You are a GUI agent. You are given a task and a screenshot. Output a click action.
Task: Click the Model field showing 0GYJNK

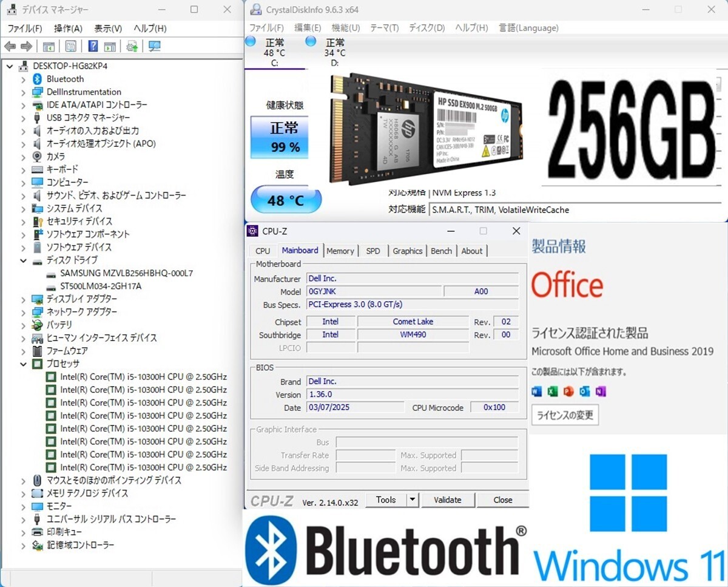[374, 291]
